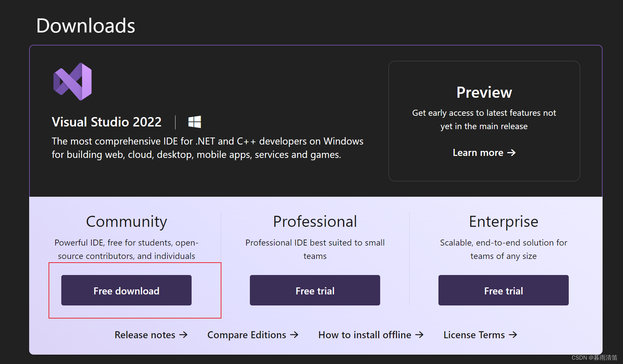This screenshot has width=623, height=364.
Task: Select the Preview panel
Action: tap(484, 121)
